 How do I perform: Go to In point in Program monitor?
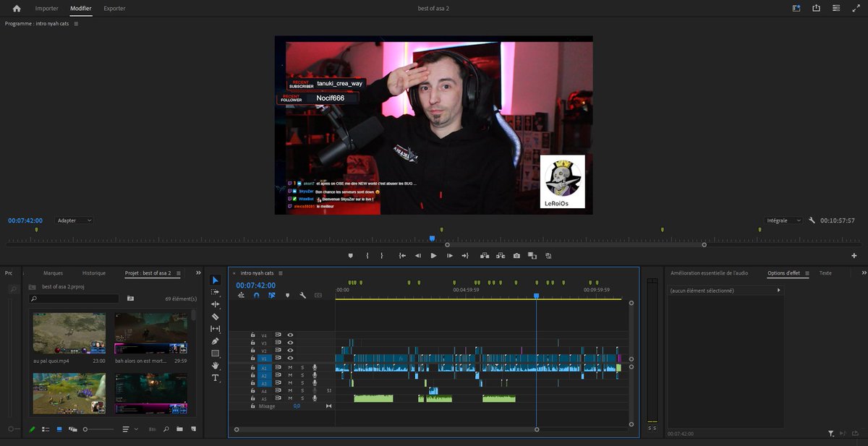(402, 255)
